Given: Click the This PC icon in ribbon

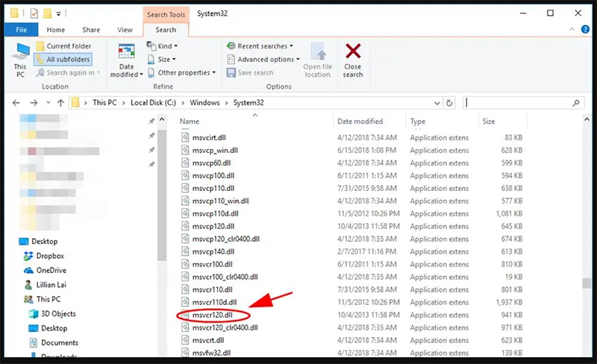Looking at the screenshot, I should click(x=21, y=53).
